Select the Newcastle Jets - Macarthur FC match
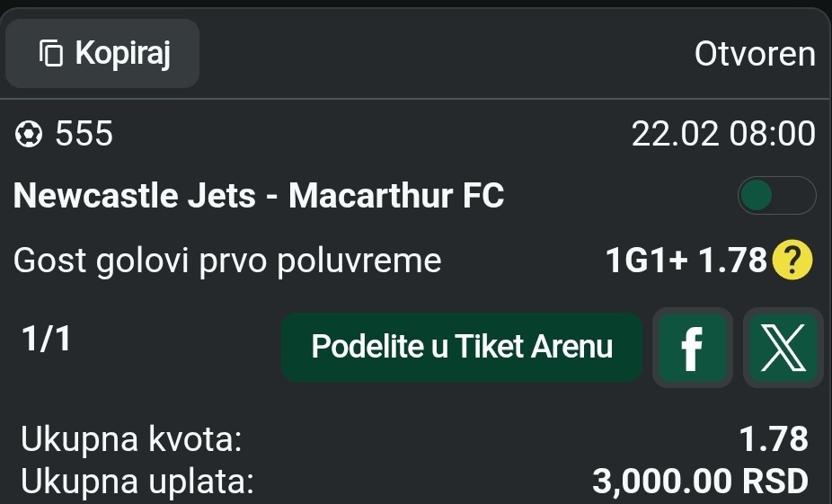 tap(259, 196)
